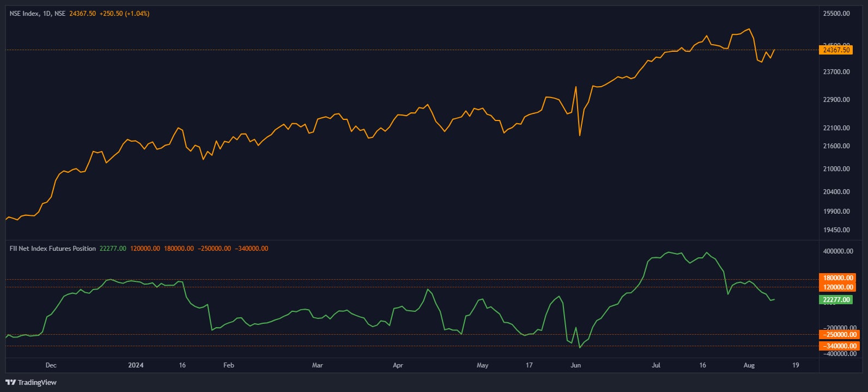Click the -340000.00 orange axis tag
Screen dimensions: 868x392
[x=839, y=346]
